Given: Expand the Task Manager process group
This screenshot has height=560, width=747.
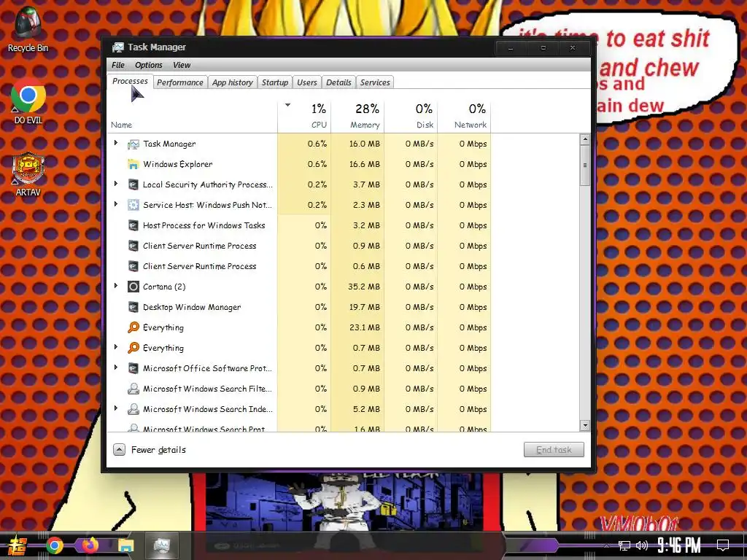Looking at the screenshot, I should point(116,143).
